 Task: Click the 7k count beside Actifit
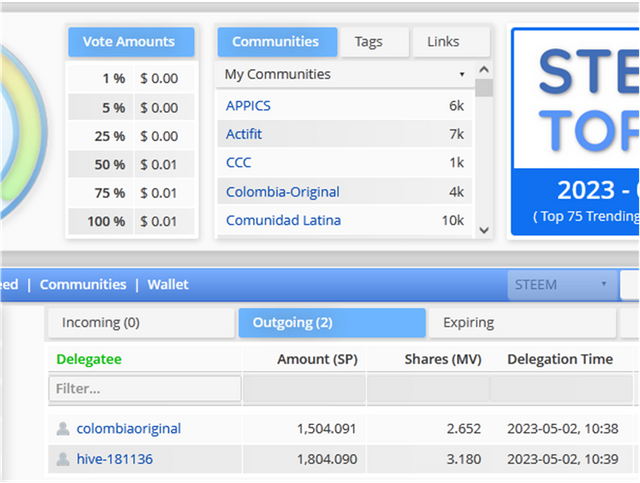[x=456, y=134]
